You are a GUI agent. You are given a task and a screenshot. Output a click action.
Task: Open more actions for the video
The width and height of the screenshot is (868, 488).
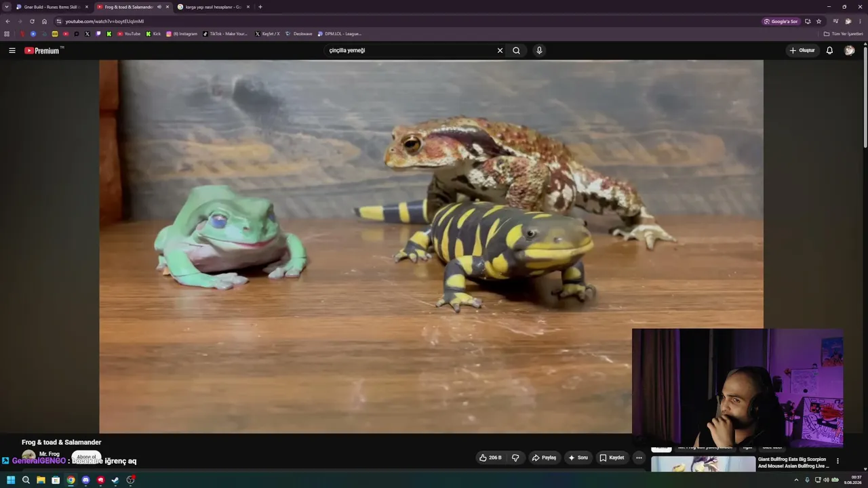click(x=639, y=457)
